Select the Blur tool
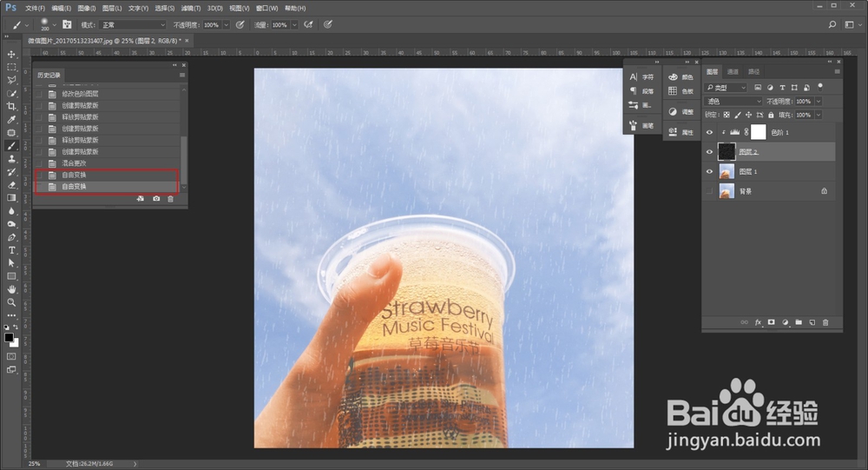This screenshot has height=470, width=868. (x=11, y=211)
